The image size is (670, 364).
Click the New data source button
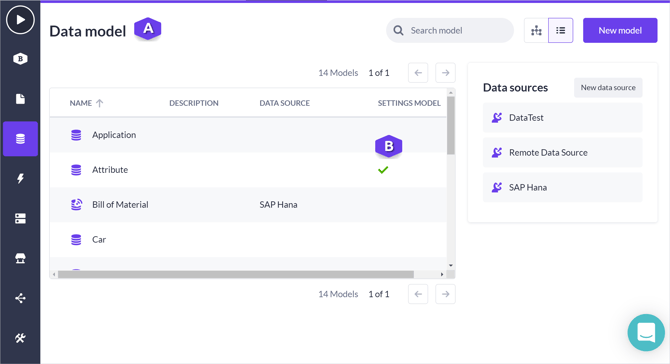[608, 88]
